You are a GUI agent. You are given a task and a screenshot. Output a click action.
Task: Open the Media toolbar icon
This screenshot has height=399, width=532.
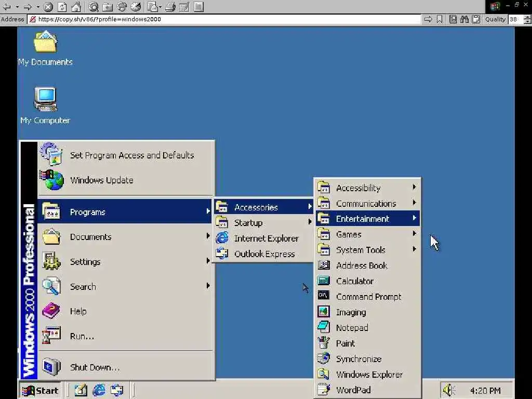pos(122,7)
